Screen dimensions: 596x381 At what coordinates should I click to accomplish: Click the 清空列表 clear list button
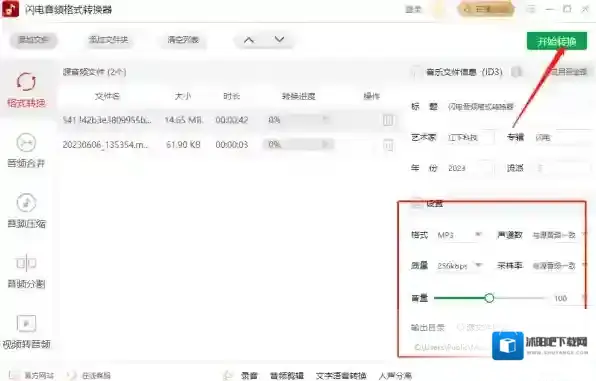pos(183,40)
